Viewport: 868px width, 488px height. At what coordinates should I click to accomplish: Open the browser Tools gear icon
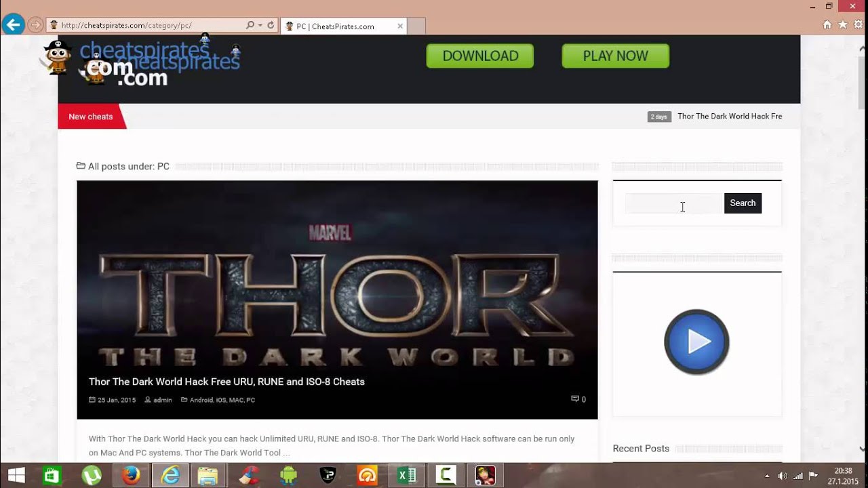859,24
